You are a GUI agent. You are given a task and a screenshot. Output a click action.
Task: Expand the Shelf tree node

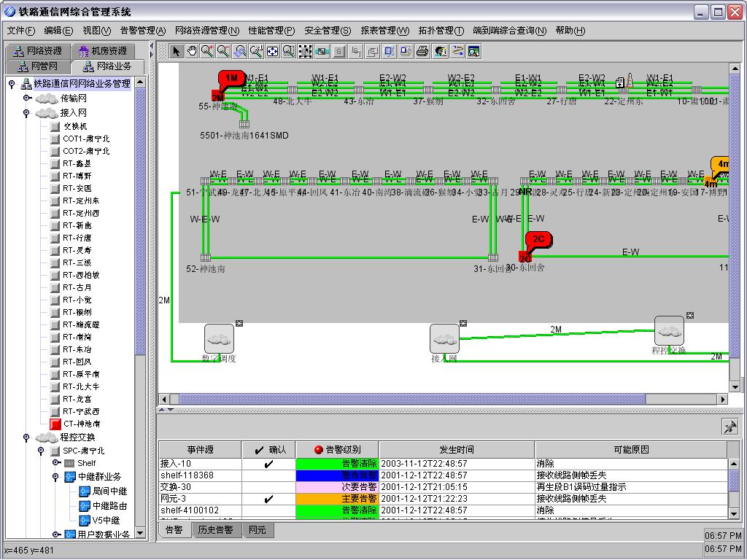pyautogui.click(x=55, y=463)
